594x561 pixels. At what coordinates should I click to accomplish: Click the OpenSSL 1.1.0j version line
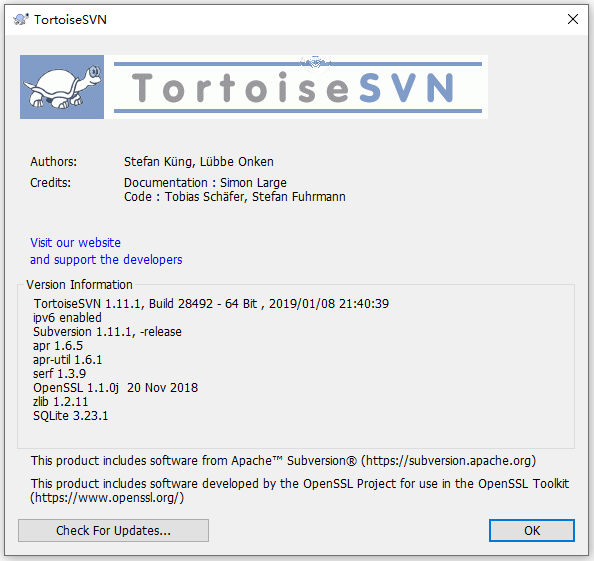click(116, 388)
